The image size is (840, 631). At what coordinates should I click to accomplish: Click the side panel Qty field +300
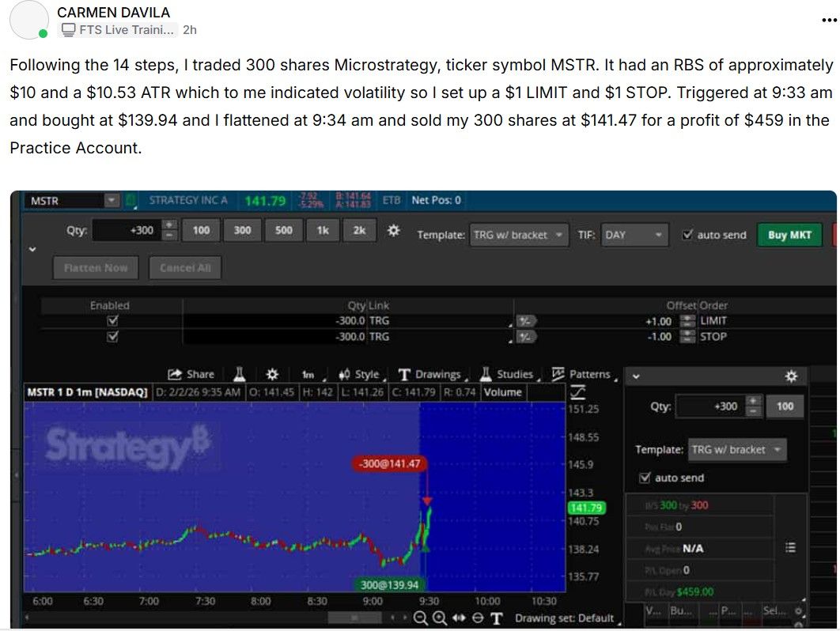[709, 406]
